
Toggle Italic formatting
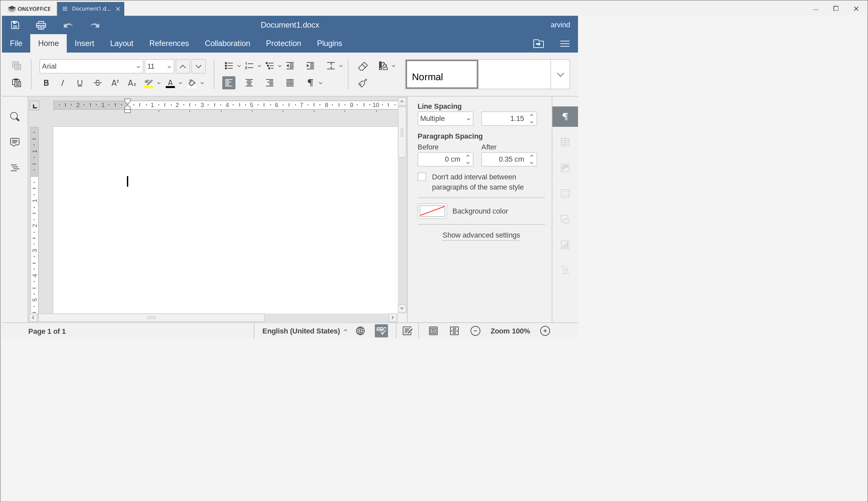coord(62,83)
